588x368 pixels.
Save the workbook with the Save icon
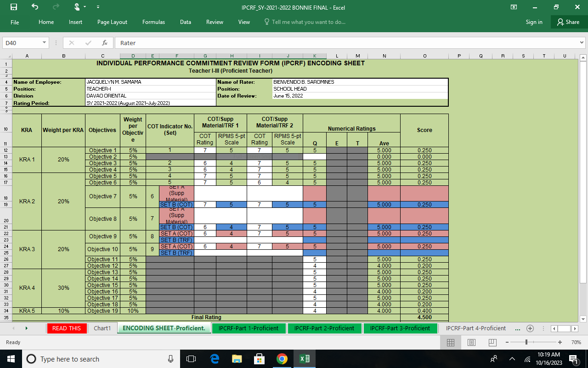14,7
